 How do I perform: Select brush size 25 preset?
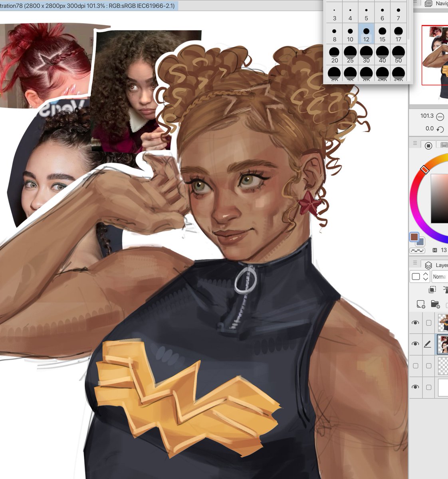point(350,54)
